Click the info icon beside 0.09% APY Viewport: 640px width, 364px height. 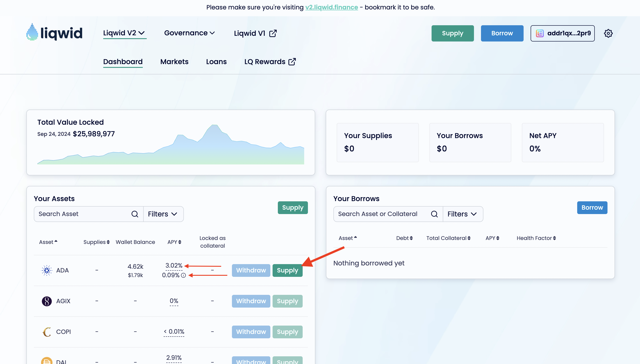(x=183, y=275)
